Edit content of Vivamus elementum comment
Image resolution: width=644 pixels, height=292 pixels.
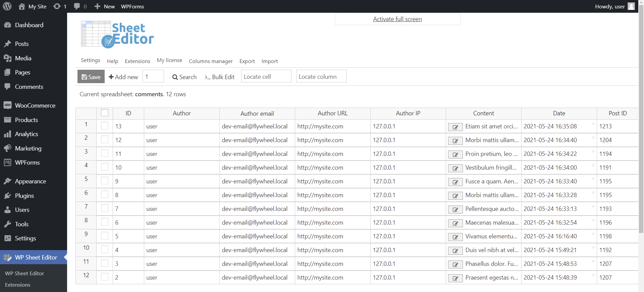click(x=455, y=237)
